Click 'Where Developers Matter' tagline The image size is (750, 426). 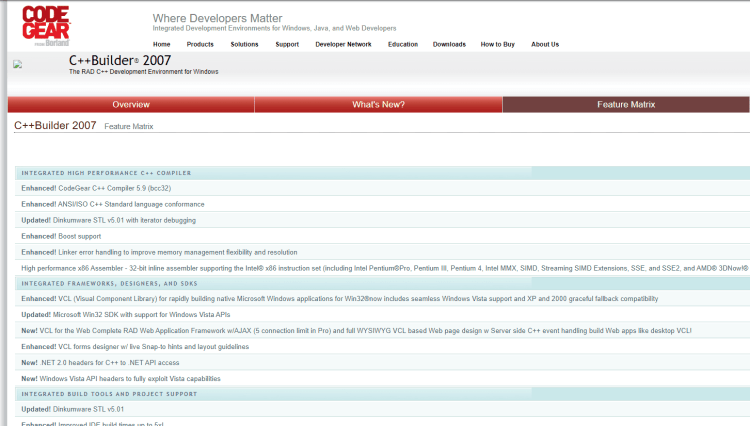[218, 18]
